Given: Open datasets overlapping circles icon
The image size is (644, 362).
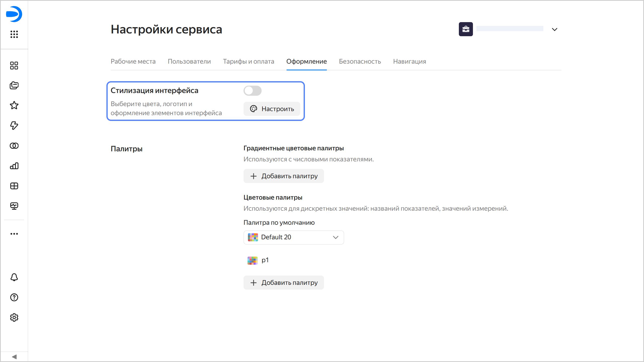Looking at the screenshot, I should tap(14, 146).
